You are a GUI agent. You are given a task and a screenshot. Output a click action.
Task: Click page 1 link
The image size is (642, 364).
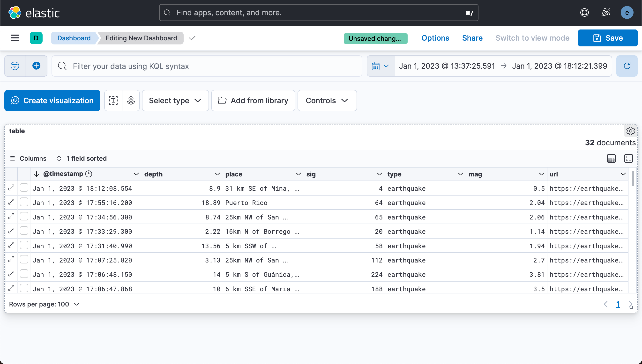point(618,304)
